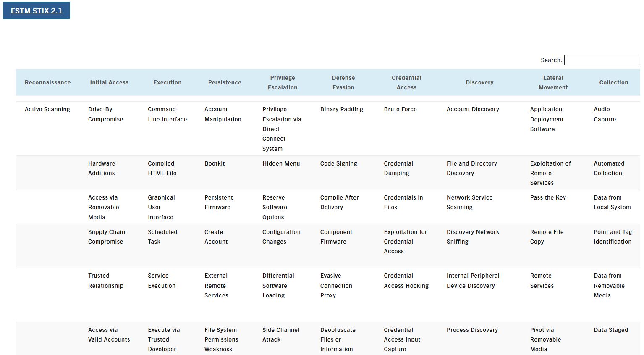Click the ESTM STIX 2.1 button
Screen dimensions: 644x355
(37, 11)
